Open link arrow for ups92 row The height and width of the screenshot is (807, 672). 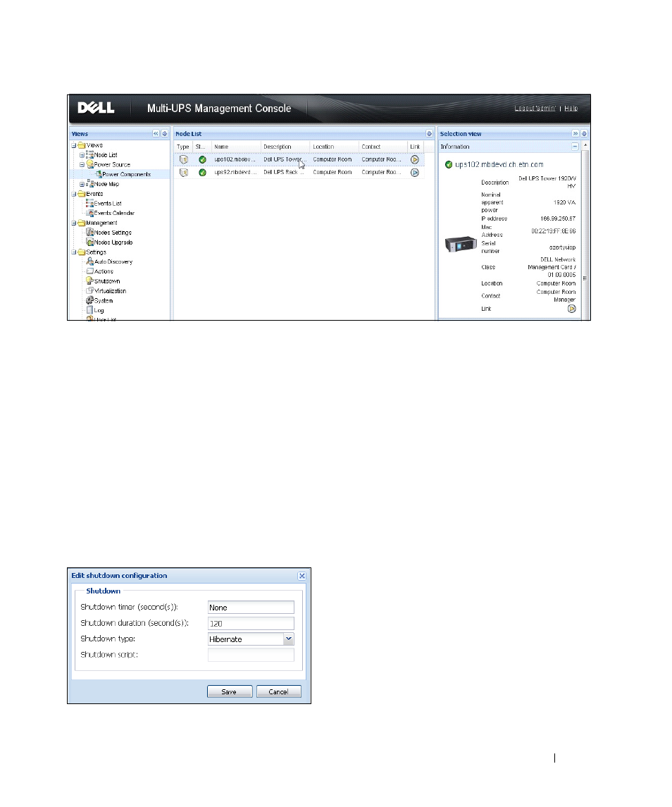(415, 173)
